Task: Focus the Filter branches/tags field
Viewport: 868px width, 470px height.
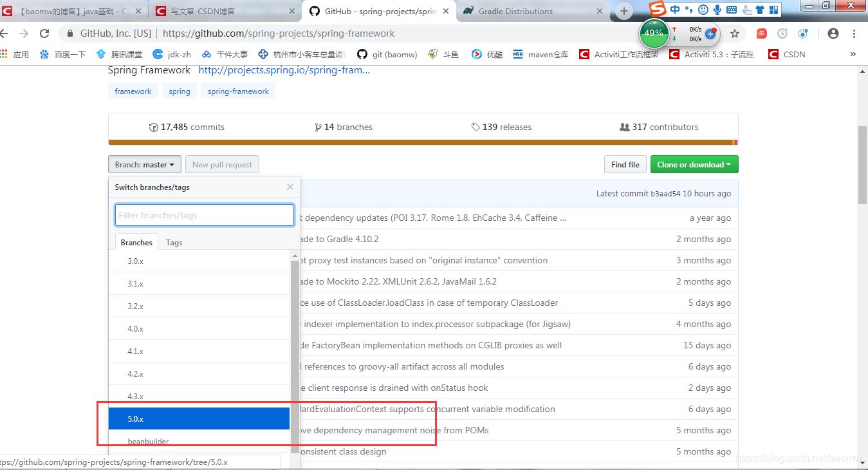Action: click(205, 215)
